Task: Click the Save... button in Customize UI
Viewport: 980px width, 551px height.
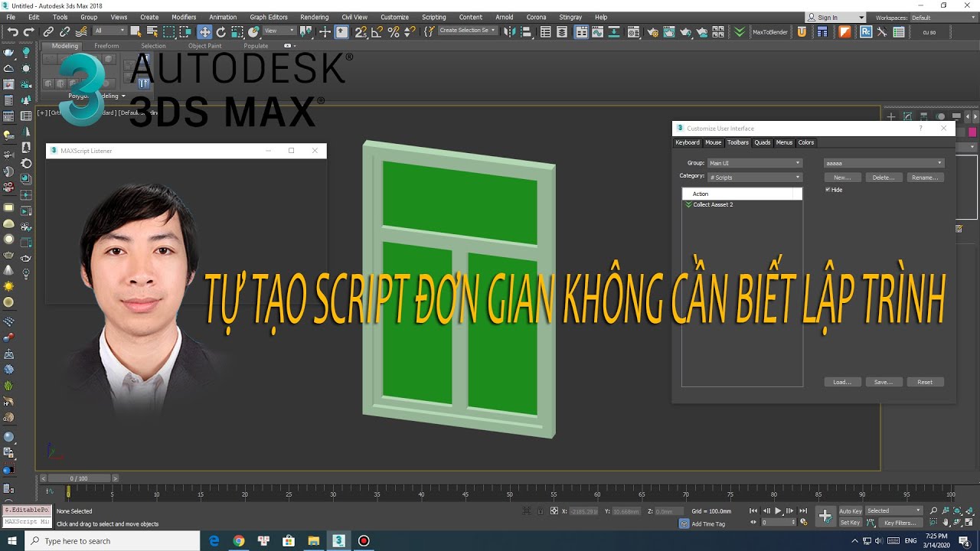Action: point(884,382)
